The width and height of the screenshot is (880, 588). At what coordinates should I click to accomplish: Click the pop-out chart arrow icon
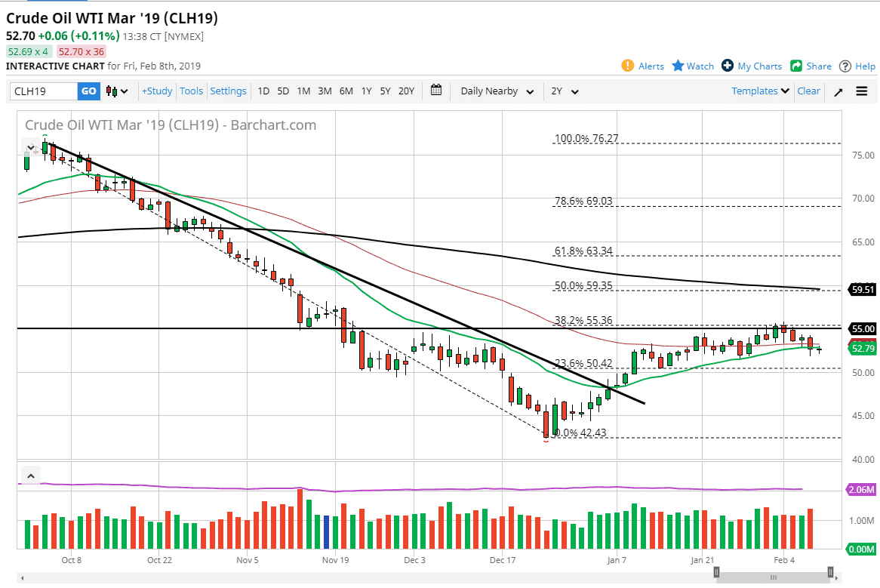[x=838, y=91]
